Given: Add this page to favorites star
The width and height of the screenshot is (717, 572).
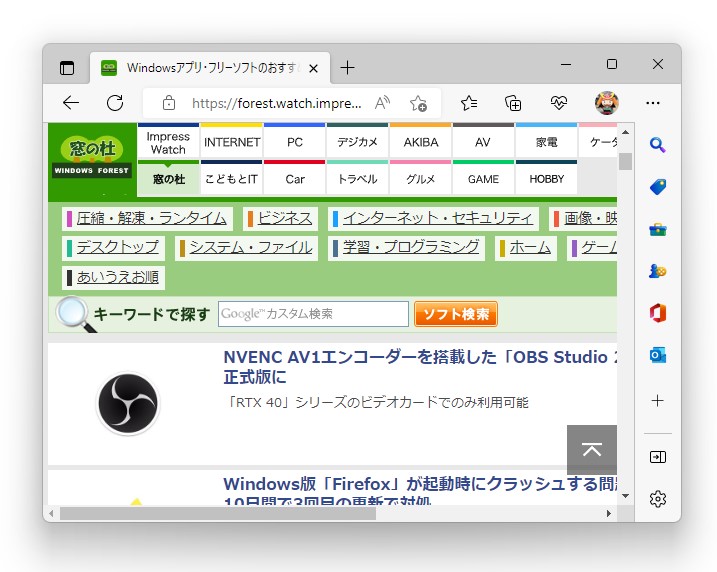Looking at the screenshot, I should (x=418, y=103).
